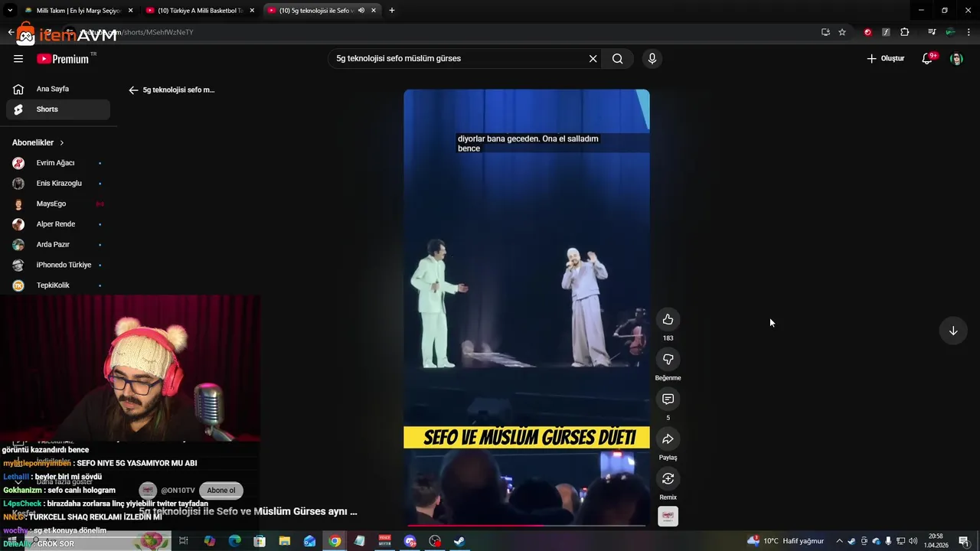Clear the search box text
The width and height of the screenshot is (980, 551).
point(593,59)
